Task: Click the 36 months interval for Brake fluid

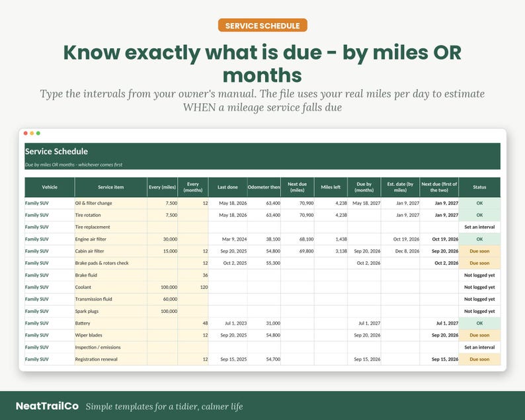Action: [x=193, y=275]
